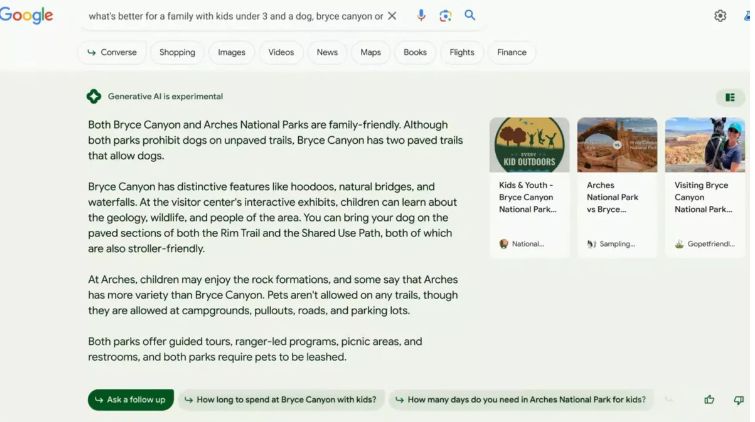Submit search with magnifying glass icon
The image size is (755, 422).
click(x=470, y=15)
